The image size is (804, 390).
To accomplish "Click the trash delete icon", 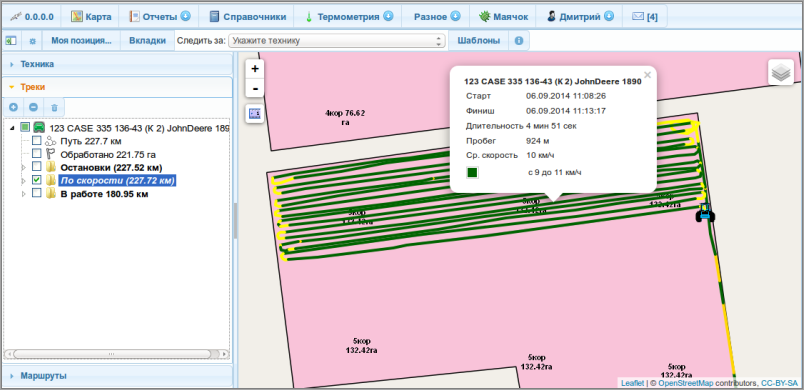I will 54,108.
